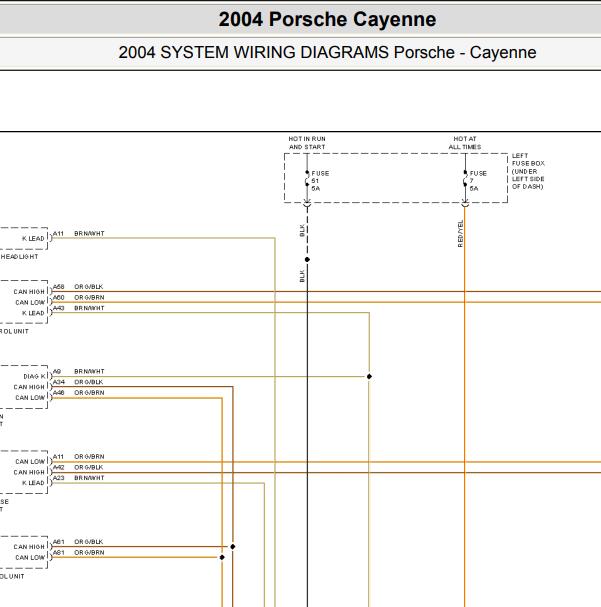The width and height of the screenshot is (601, 607).
Task: Select pin label "A34"
Action: pos(58,382)
